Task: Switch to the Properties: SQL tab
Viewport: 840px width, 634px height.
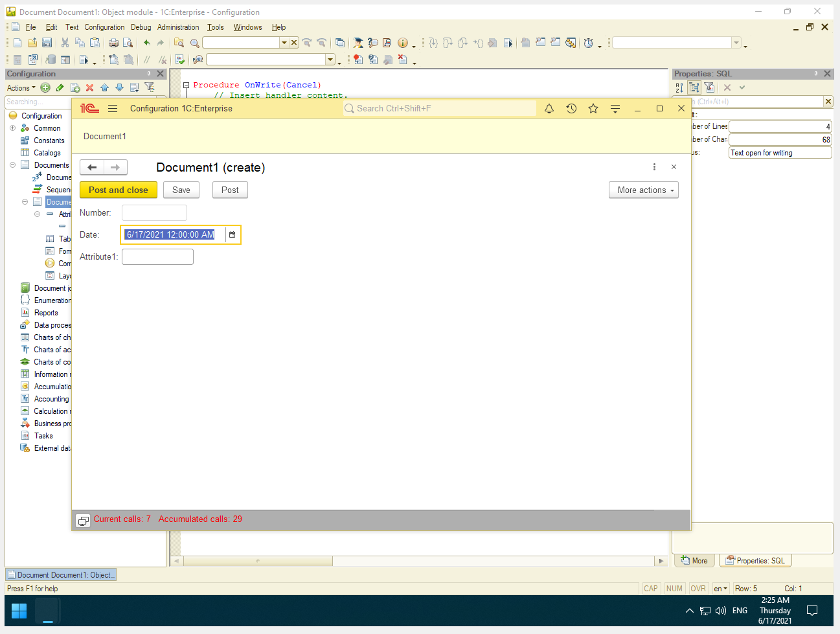Action: (756, 561)
